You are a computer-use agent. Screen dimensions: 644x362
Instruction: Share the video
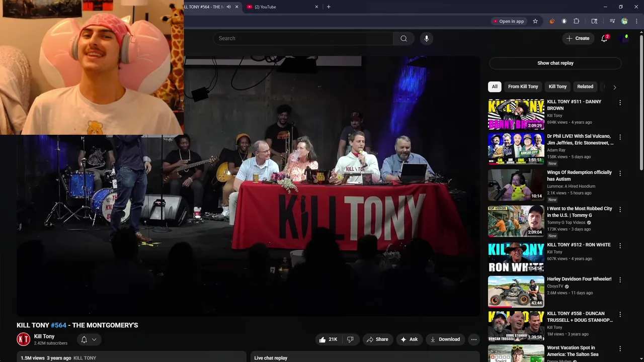click(x=377, y=339)
